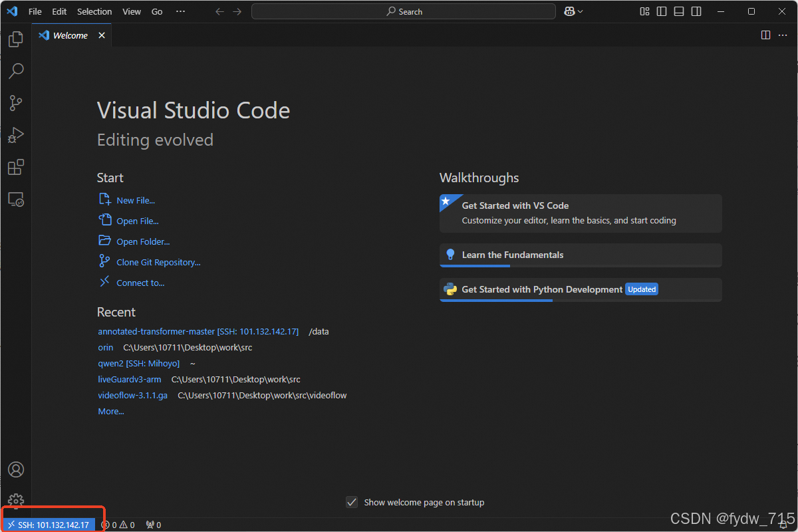Screen dimensions: 798x532
Task: Open the Extensions view
Action: 16,167
